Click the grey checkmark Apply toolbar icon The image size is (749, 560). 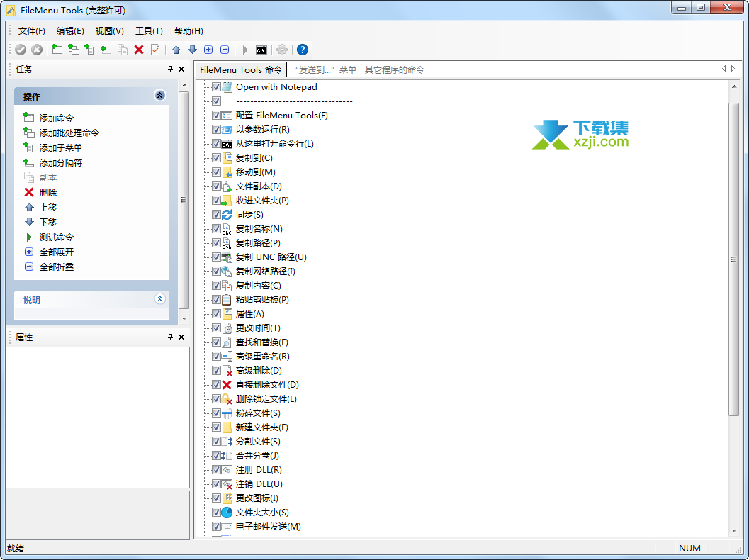21,50
